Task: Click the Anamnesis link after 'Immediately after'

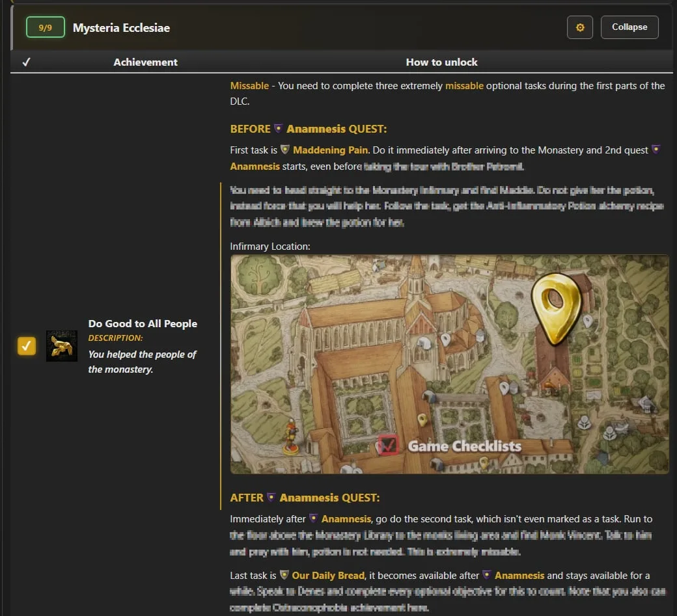Action: pos(346,519)
